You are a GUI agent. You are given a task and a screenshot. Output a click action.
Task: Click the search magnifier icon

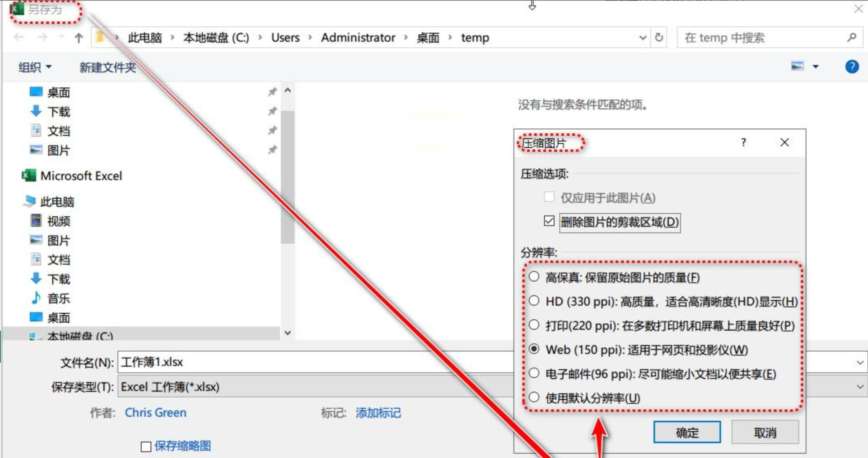[851, 37]
